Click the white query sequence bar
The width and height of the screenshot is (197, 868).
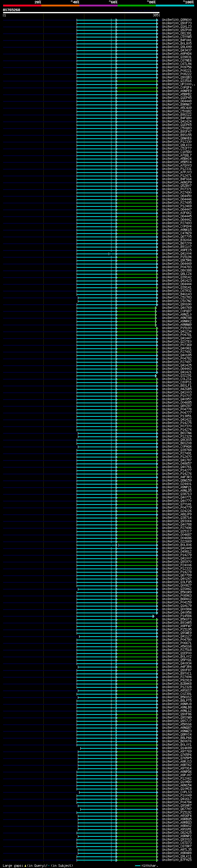click(x=81, y=13)
